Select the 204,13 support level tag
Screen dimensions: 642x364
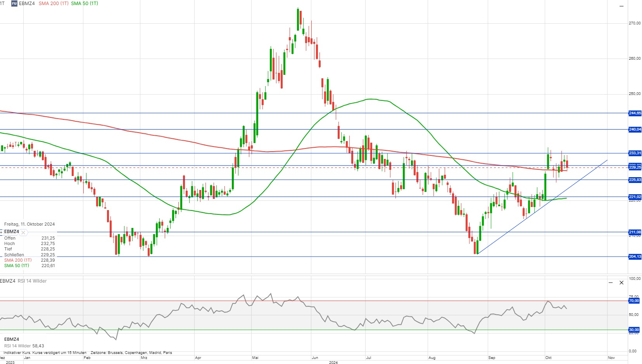click(x=635, y=257)
